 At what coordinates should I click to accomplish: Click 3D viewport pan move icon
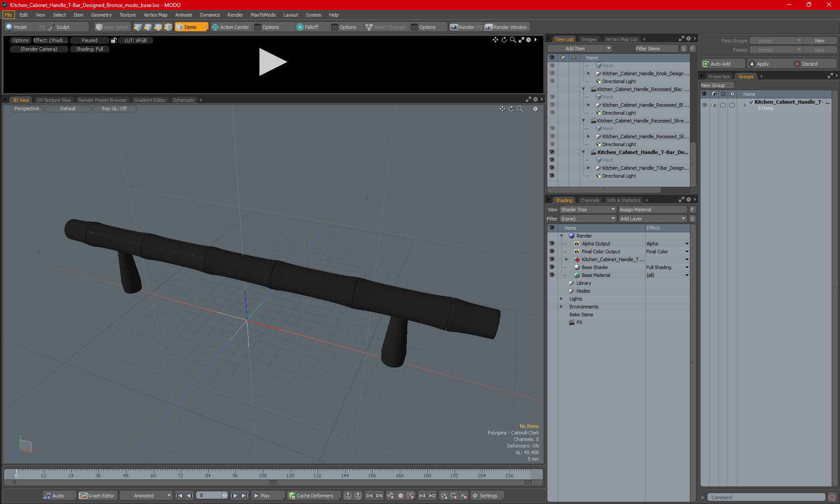point(502,109)
